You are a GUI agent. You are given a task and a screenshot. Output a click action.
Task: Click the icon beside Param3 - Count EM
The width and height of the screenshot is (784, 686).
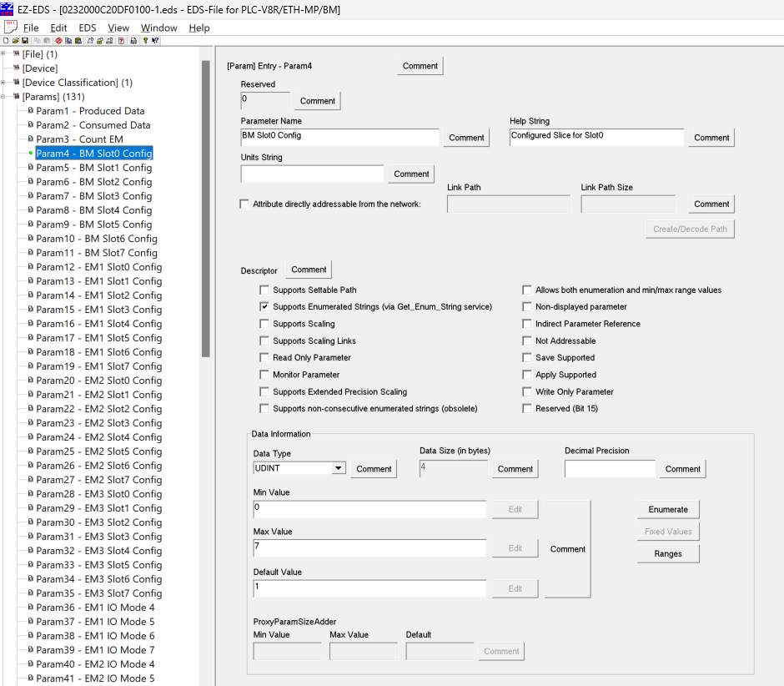click(31, 139)
